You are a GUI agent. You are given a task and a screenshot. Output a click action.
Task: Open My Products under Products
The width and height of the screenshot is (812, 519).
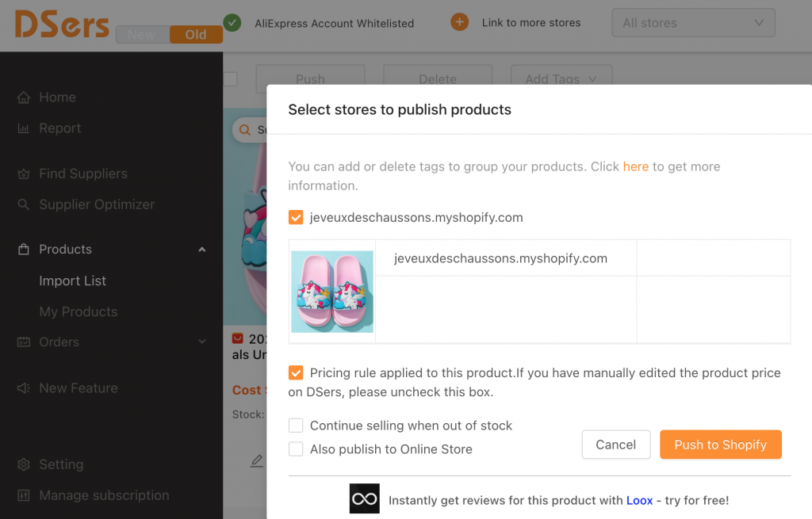pos(79,311)
